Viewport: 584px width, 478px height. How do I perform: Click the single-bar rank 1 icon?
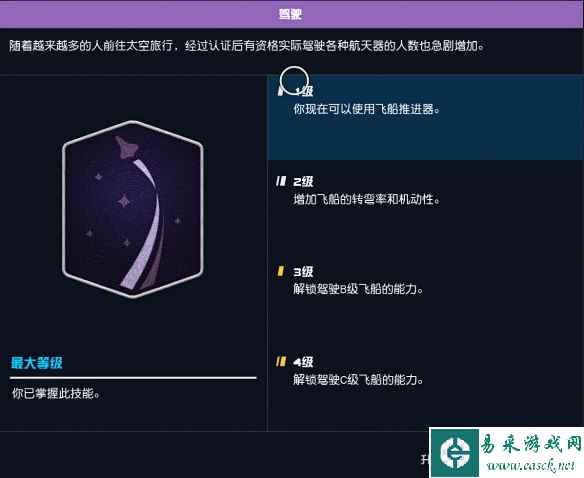[280, 91]
